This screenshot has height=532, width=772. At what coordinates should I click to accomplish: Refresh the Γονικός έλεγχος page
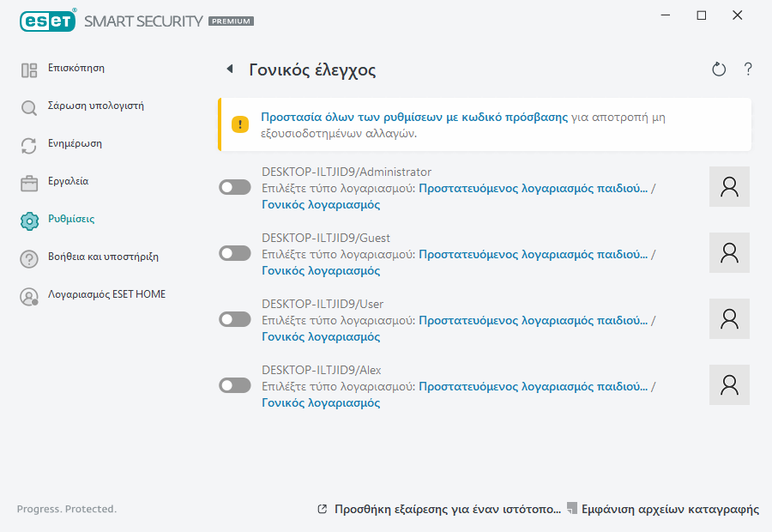pos(719,69)
